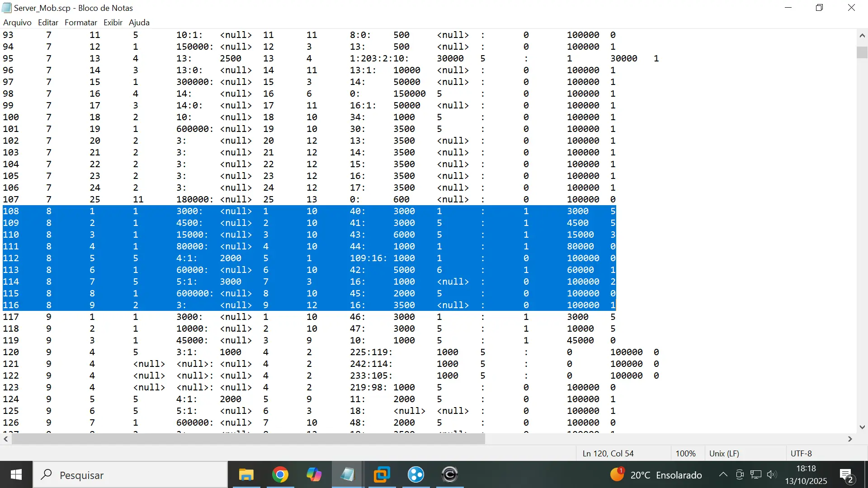Open the 20°C Ensolarado weather widget
The height and width of the screenshot is (488, 868).
pos(656,475)
